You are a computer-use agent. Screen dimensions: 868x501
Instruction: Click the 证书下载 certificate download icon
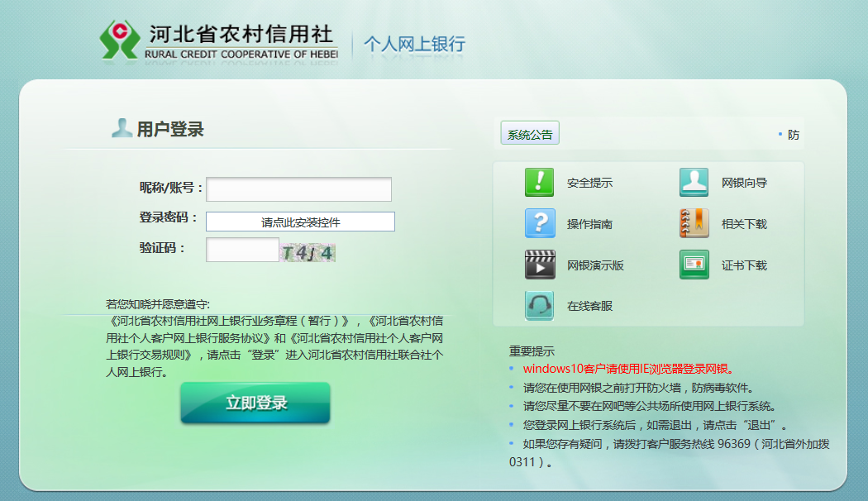(694, 265)
